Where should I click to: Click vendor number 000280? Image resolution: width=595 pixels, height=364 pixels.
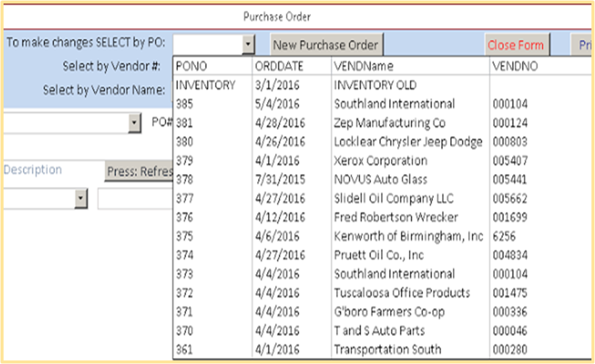click(x=510, y=349)
